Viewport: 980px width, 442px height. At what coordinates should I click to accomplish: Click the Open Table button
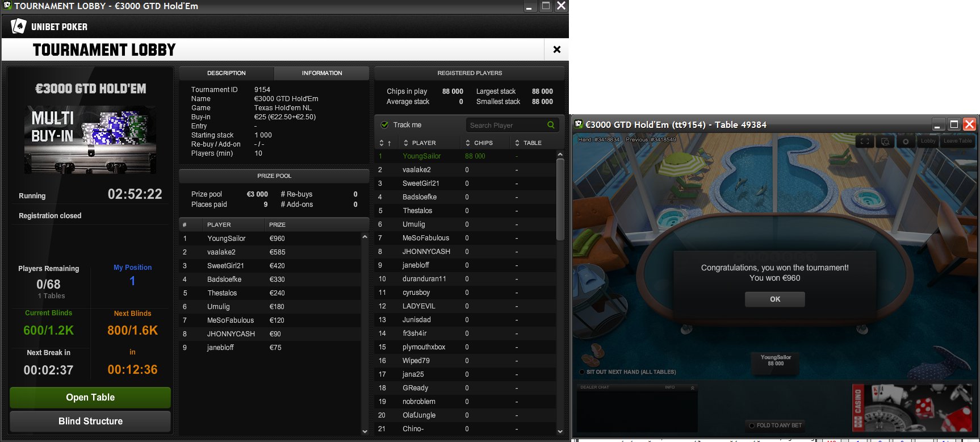click(x=90, y=398)
